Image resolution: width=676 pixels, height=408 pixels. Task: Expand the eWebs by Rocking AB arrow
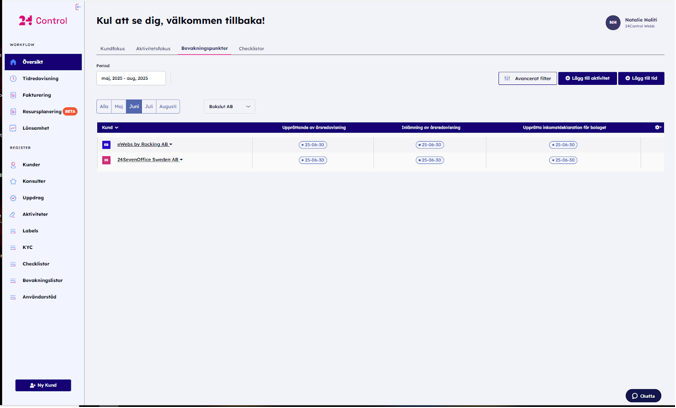171,144
